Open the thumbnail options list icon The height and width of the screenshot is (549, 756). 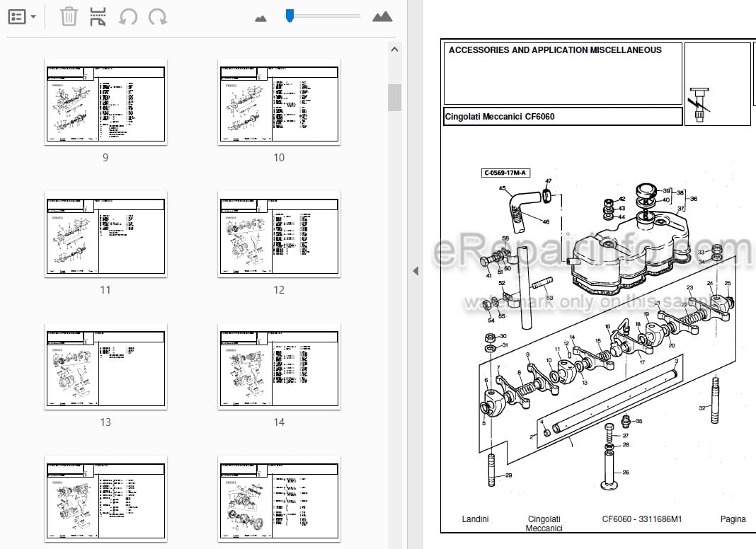point(18,17)
